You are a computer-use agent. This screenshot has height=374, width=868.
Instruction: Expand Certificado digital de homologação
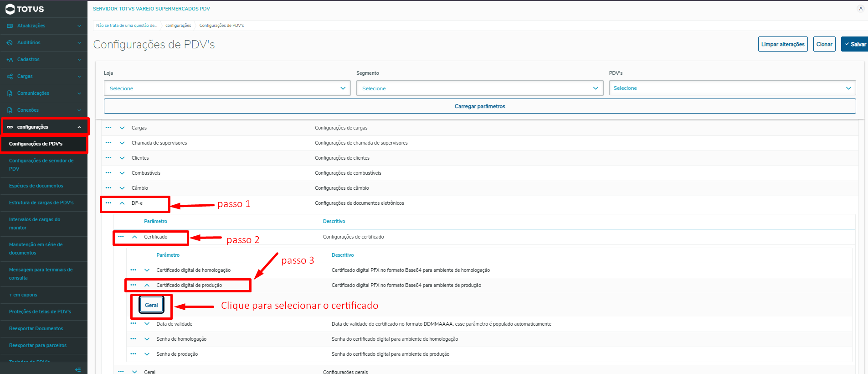click(147, 270)
